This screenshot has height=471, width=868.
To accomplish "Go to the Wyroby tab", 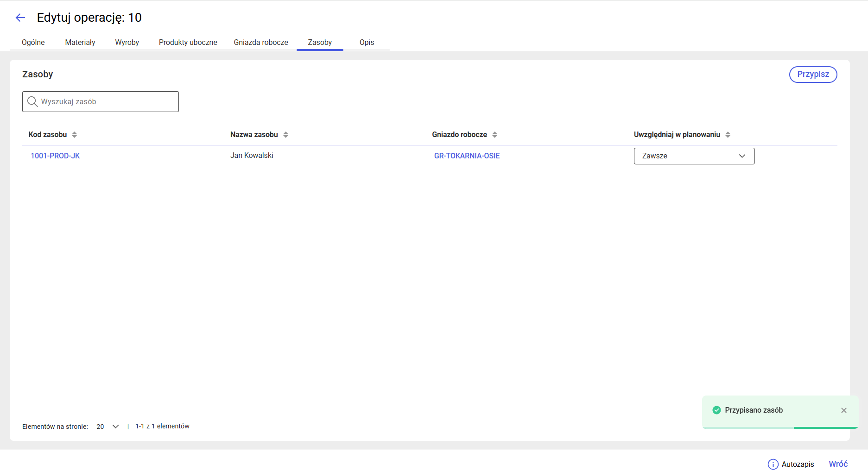I will (127, 42).
